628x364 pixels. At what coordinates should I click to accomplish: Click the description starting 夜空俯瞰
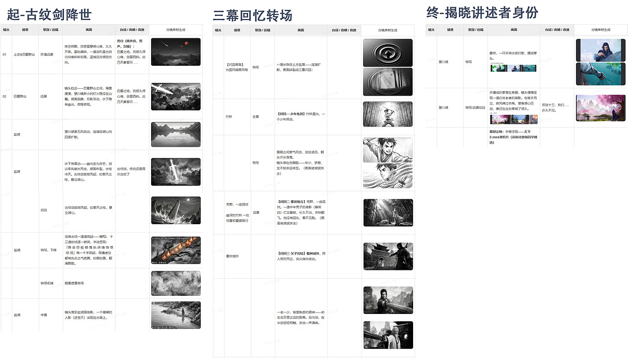point(88,54)
